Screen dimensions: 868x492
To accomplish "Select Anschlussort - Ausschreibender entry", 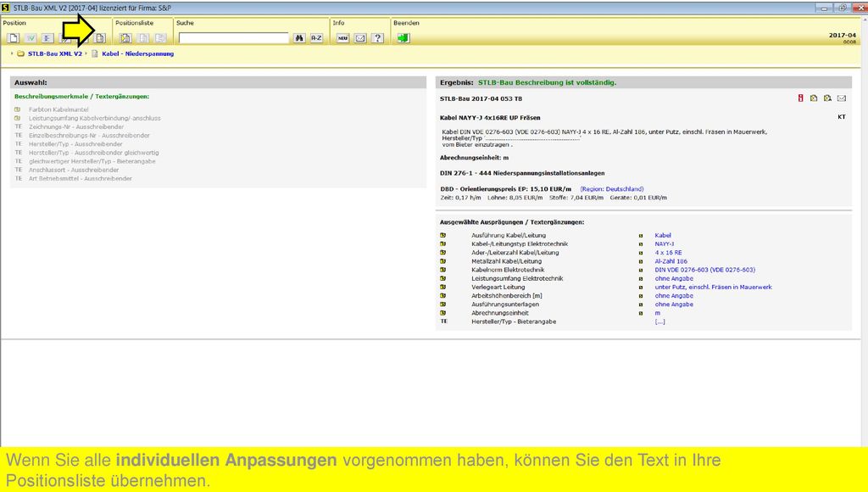I will pos(74,170).
